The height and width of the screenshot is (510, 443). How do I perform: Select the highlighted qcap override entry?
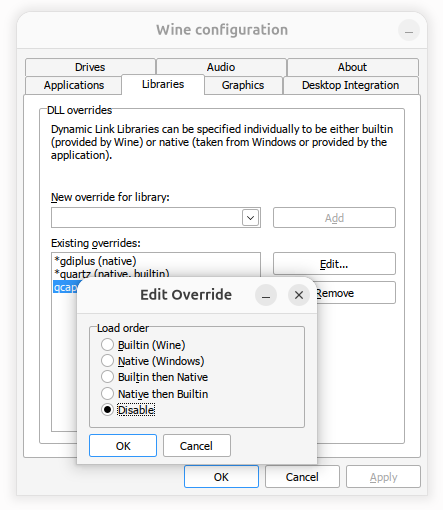(65, 287)
